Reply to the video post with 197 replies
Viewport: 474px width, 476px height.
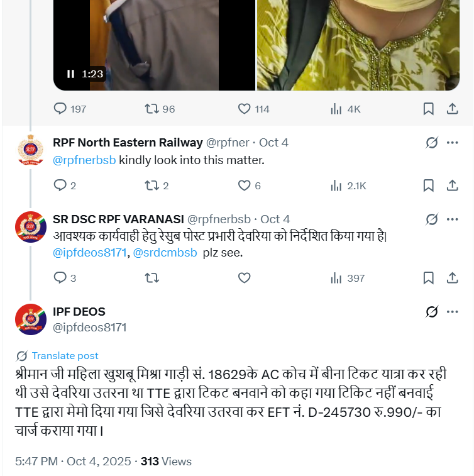click(60, 109)
